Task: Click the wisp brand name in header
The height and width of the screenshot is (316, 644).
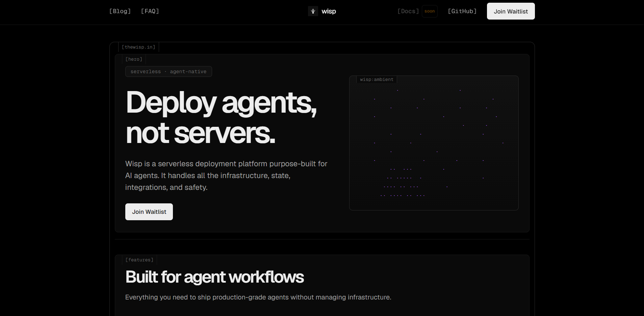Action: point(329,11)
